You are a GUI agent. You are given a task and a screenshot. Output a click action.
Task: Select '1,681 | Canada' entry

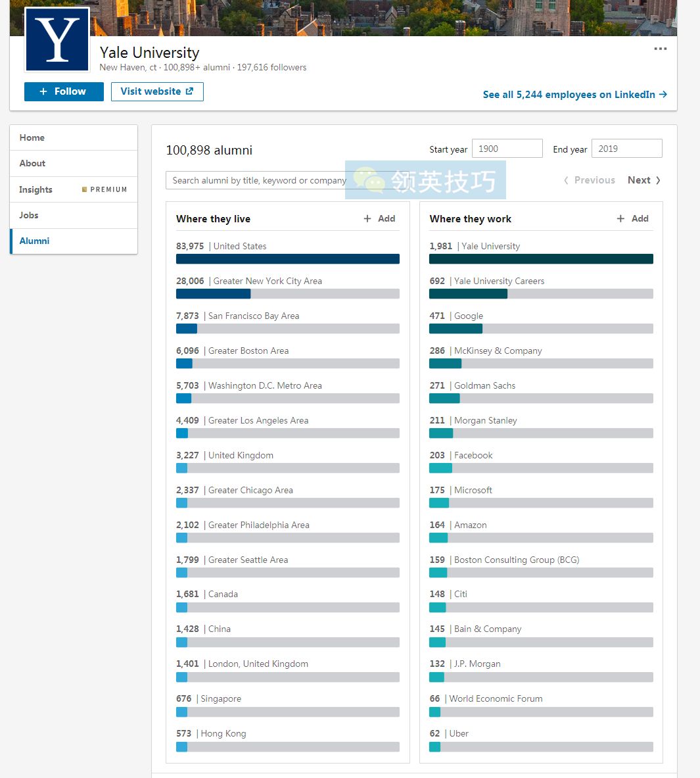(287, 600)
